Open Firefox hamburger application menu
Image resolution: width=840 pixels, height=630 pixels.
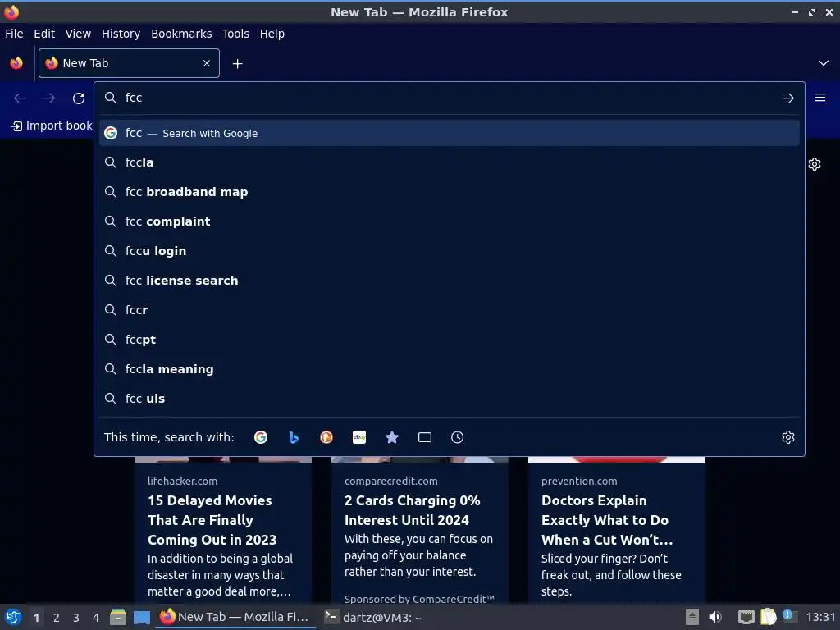pos(820,98)
